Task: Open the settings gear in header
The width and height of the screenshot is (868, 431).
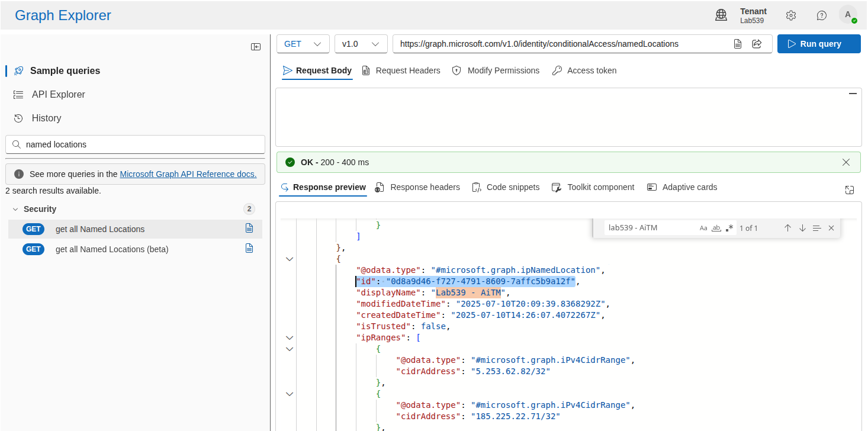Action: point(791,15)
